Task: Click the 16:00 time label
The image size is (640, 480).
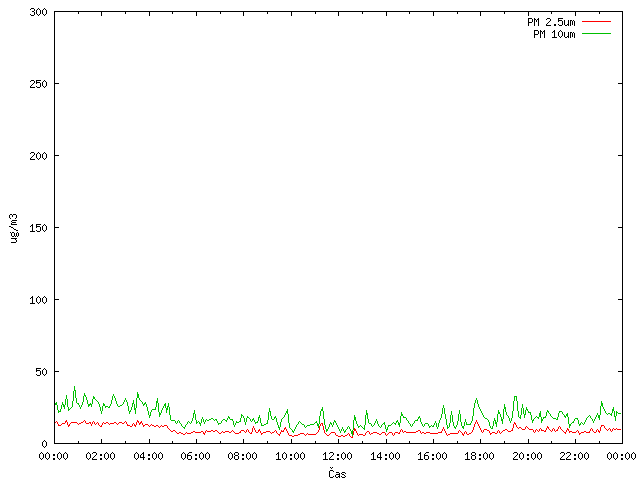Action: 432,456
